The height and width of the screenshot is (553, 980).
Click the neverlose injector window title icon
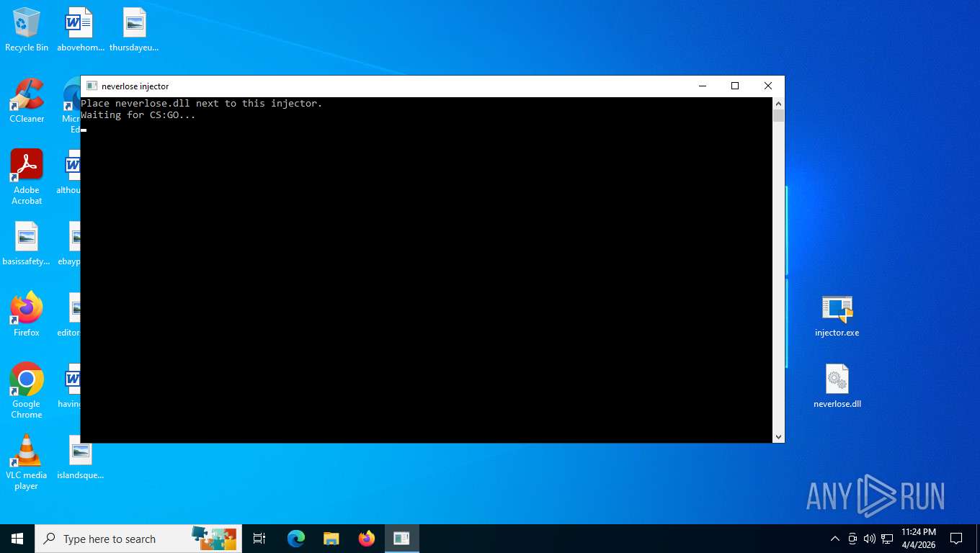tap(92, 86)
